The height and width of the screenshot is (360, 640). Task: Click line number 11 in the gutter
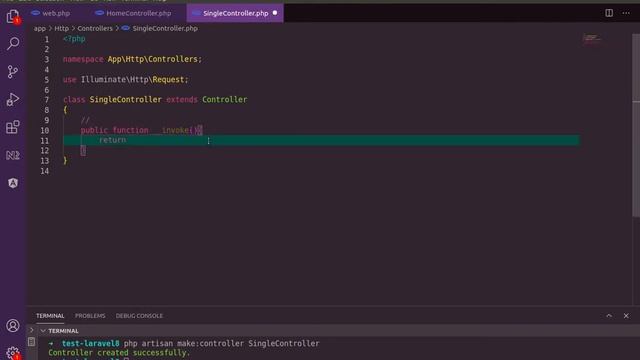45,141
